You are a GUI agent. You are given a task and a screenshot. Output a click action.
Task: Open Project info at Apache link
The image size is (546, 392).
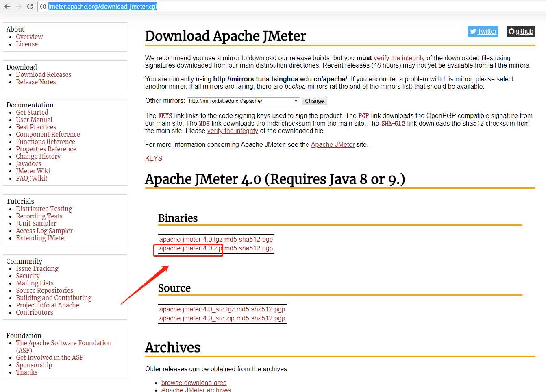click(x=48, y=305)
